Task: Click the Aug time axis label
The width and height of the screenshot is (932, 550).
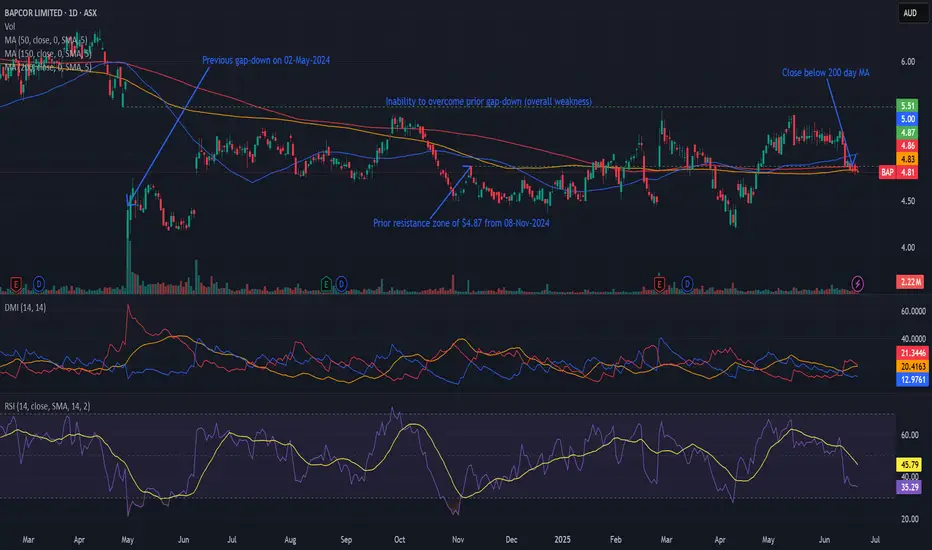Action: 290,540
